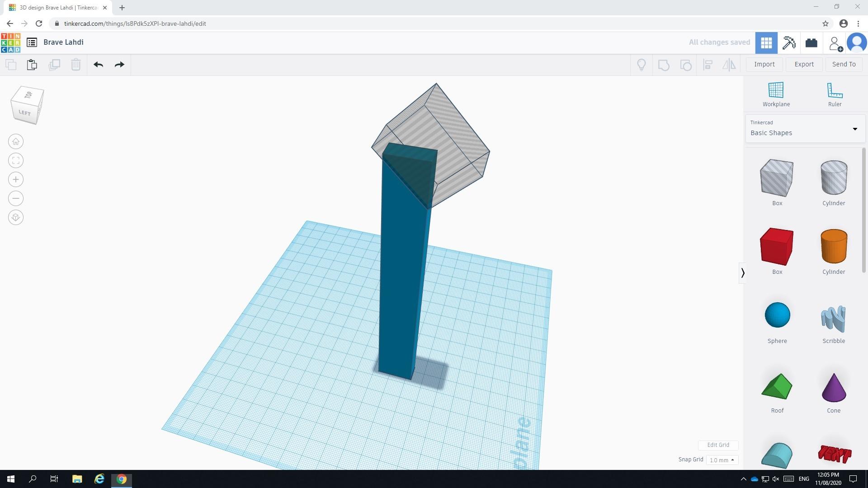The width and height of the screenshot is (868, 488).
Task: Pick the red Box shape
Action: tap(776, 247)
